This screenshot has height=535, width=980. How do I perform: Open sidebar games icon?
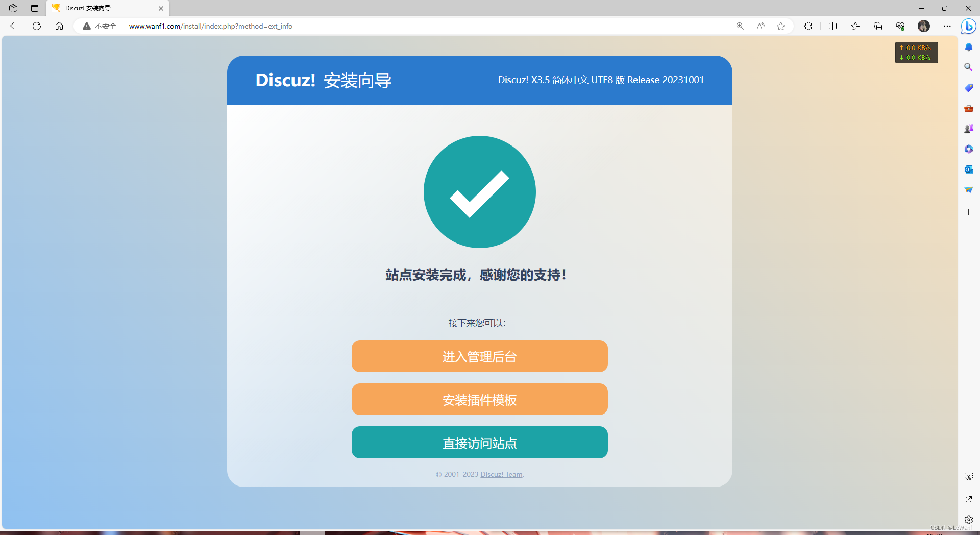[x=969, y=129]
